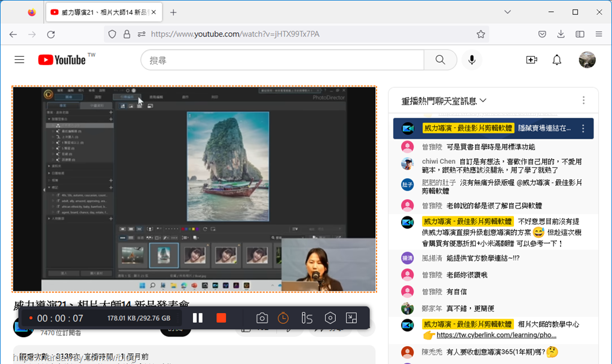Expand the 重播熱門聊天室訊息 dropdown
Screen dimensions: 612x364
point(444,101)
